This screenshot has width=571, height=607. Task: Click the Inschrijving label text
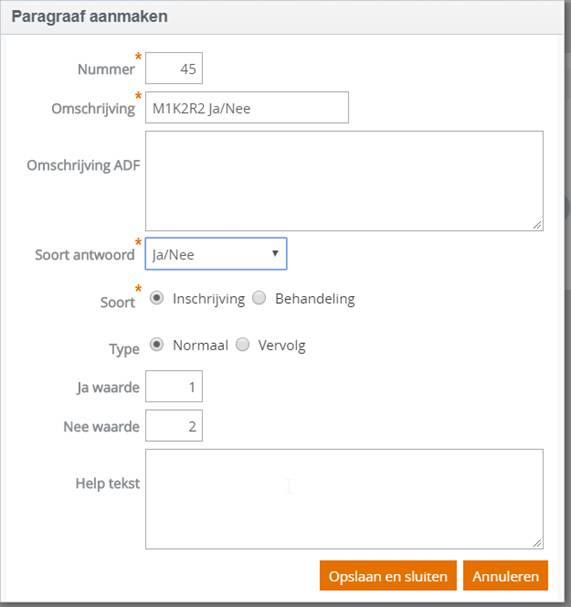[x=209, y=299]
